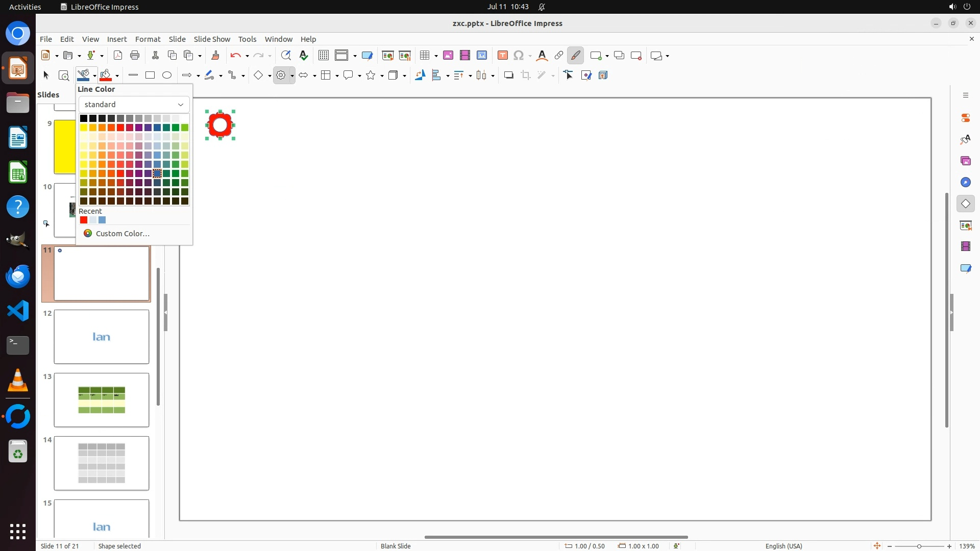
Task: Click the Insert Table icon
Action: click(x=424, y=56)
